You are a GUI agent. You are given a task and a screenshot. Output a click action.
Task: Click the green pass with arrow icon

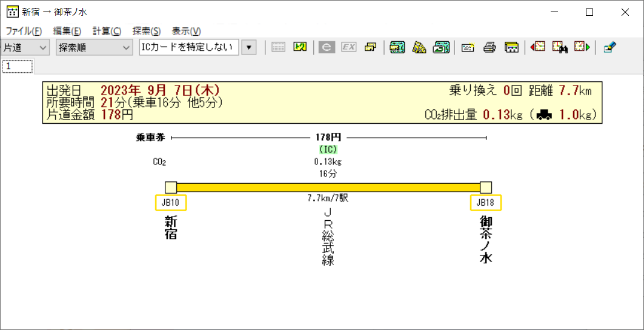441,47
